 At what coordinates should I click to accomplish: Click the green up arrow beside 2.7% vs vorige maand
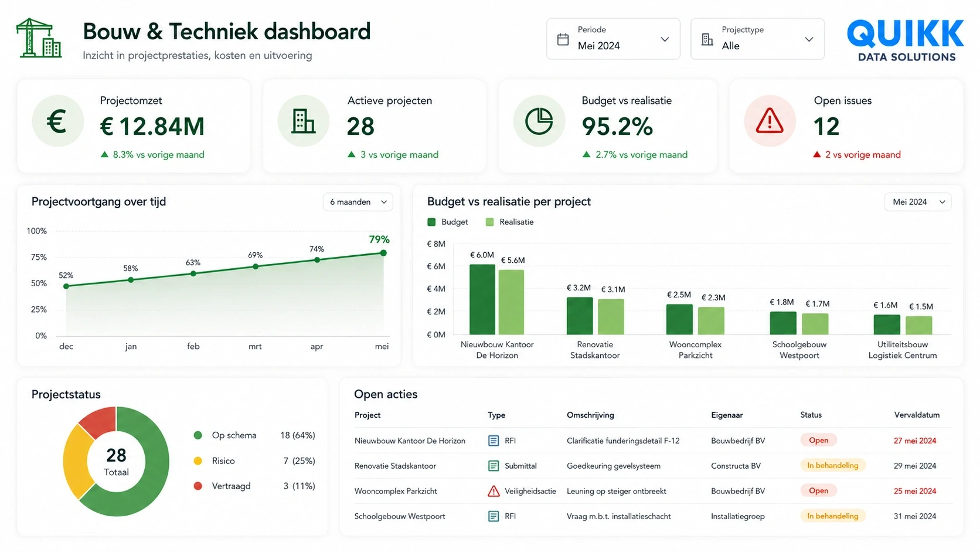point(586,154)
